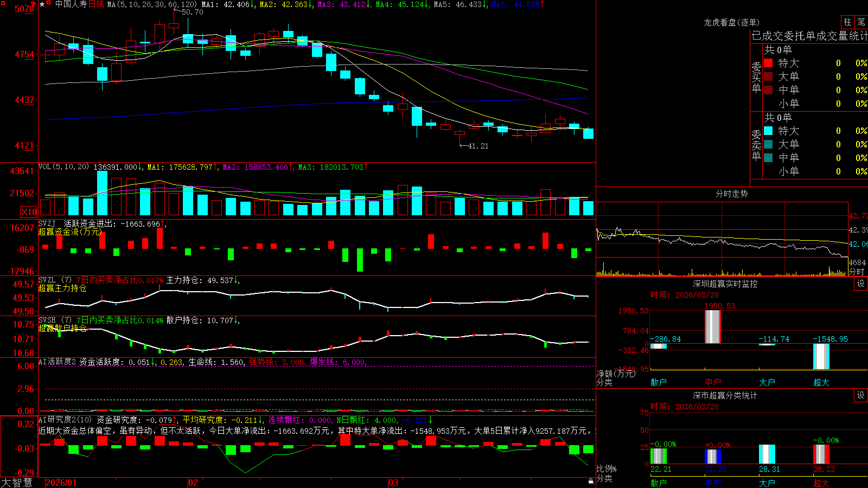Image resolution: width=868 pixels, height=488 pixels.
Task: Click the red gear-shaped icon before 中国人寿
Action: pos(49,4)
